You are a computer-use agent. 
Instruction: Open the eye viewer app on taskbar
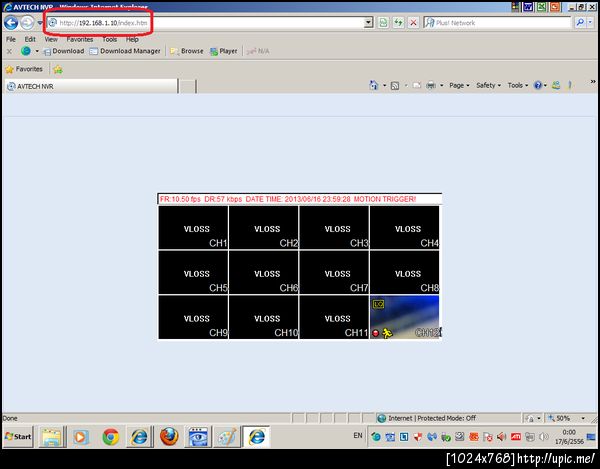pyautogui.click(x=198, y=437)
